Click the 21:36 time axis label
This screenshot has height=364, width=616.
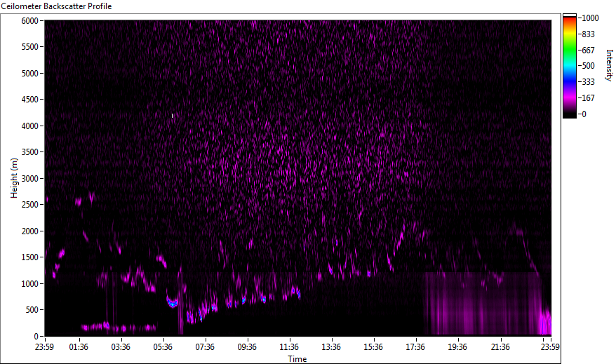[x=500, y=347]
